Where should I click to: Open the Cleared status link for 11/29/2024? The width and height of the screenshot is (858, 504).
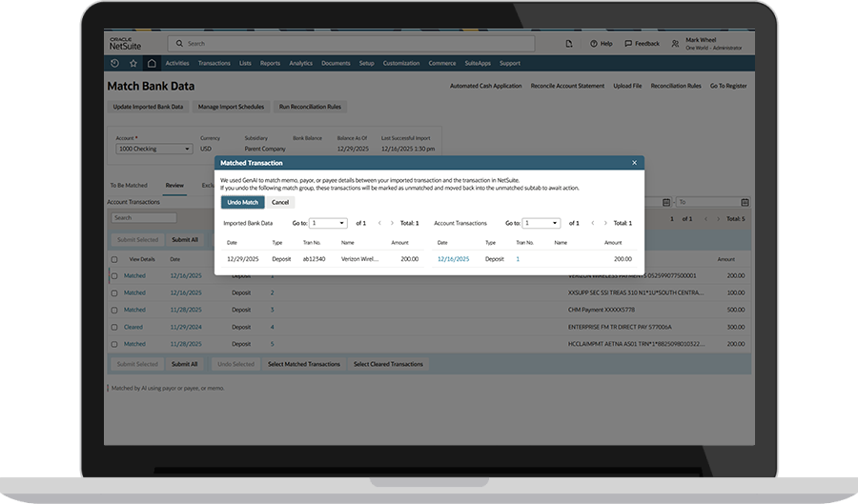133,328
